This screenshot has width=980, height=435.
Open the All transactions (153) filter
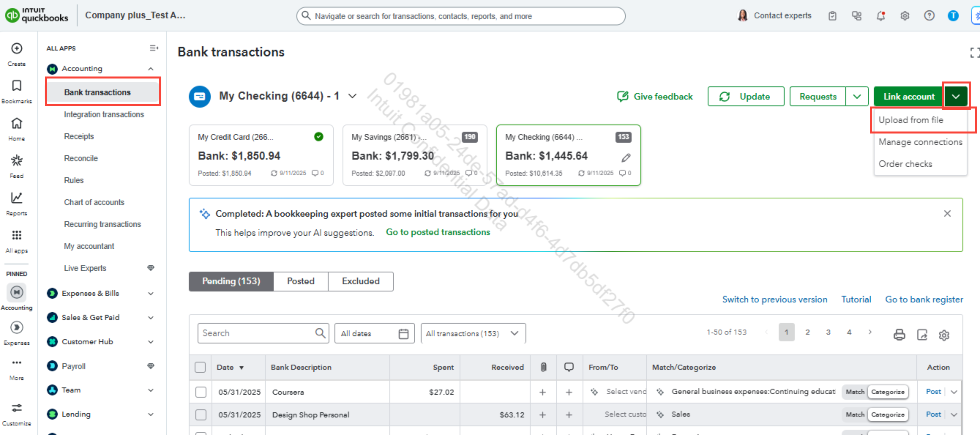click(473, 333)
